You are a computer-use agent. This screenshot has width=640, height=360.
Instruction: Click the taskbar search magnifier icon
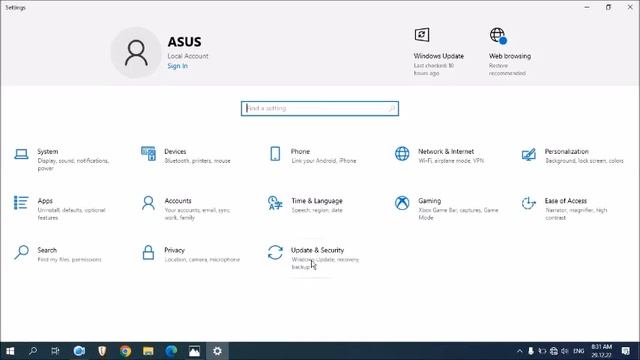[33, 351]
